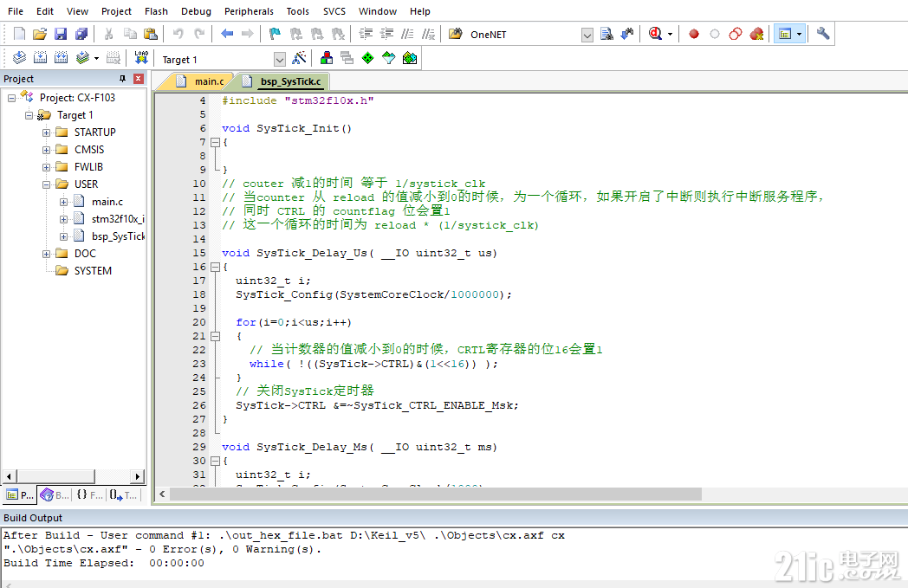Image resolution: width=908 pixels, height=588 pixels.
Task: Create a new file with New icon
Action: click(x=19, y=34)
